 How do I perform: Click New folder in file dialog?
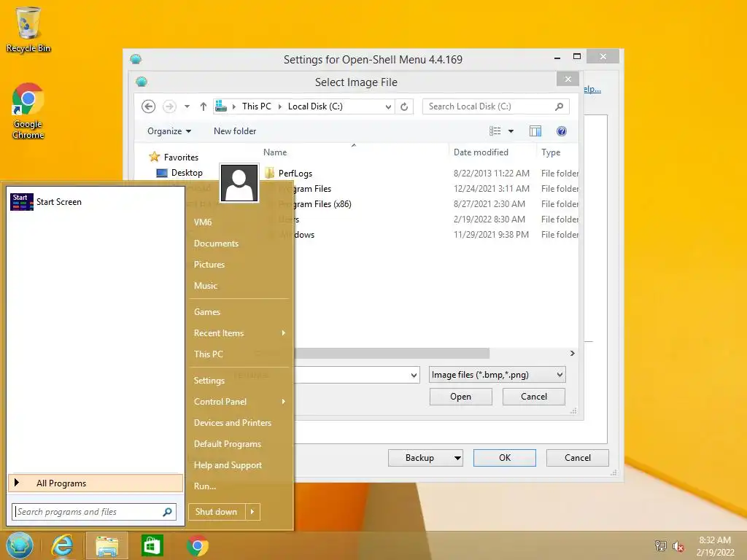coord(235,131)
